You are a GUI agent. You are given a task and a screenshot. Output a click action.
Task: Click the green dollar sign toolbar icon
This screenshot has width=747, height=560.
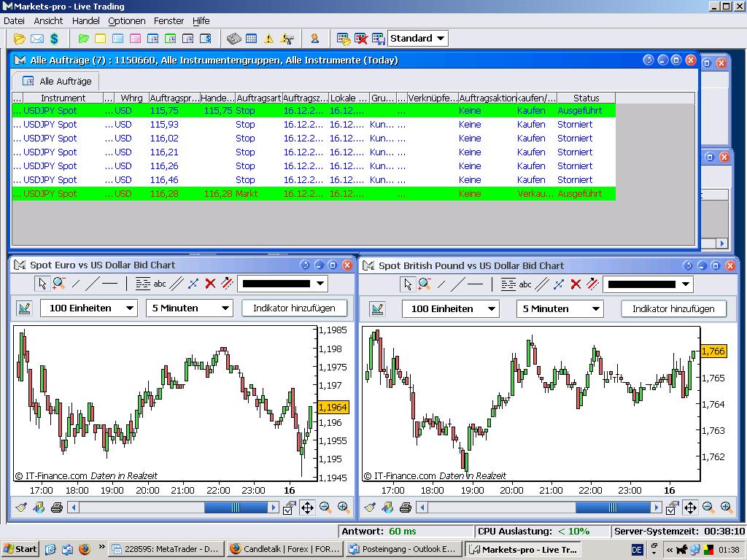tap(54, 39)
